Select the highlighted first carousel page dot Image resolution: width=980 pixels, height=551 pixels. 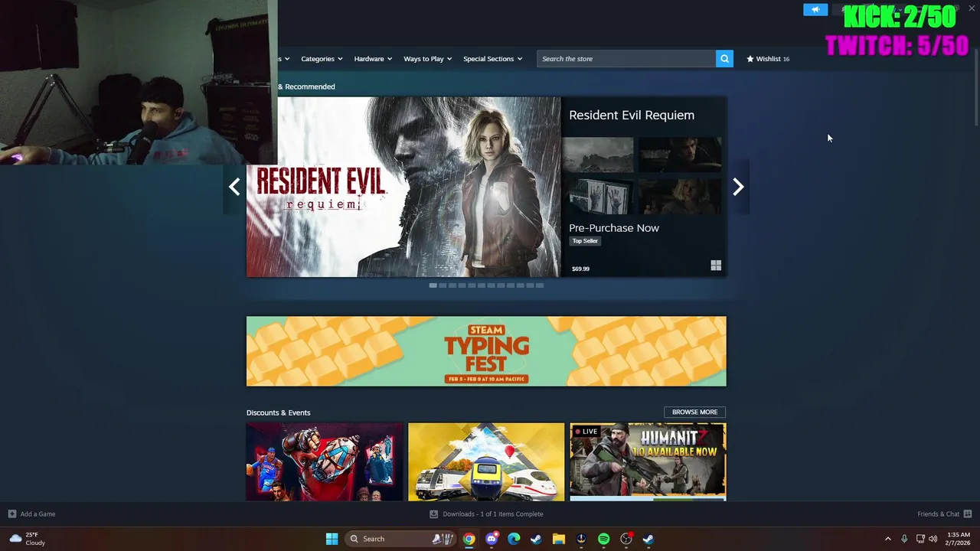point(433,285)
